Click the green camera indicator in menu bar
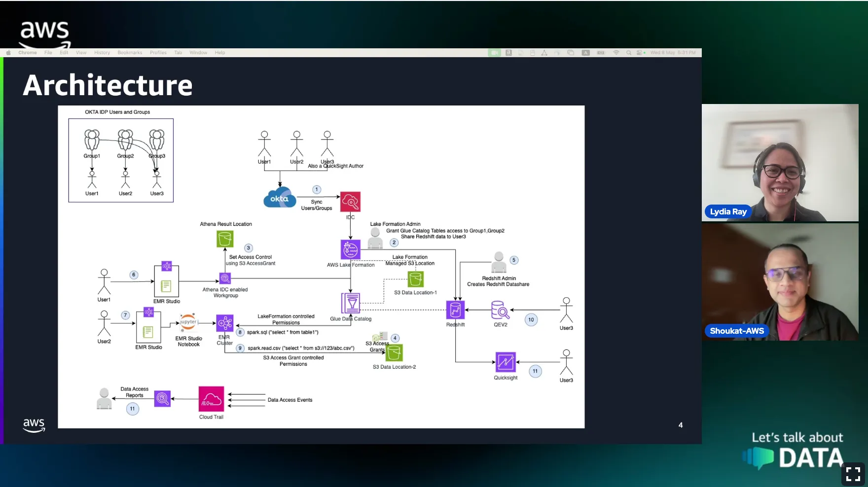 point(494,53)
